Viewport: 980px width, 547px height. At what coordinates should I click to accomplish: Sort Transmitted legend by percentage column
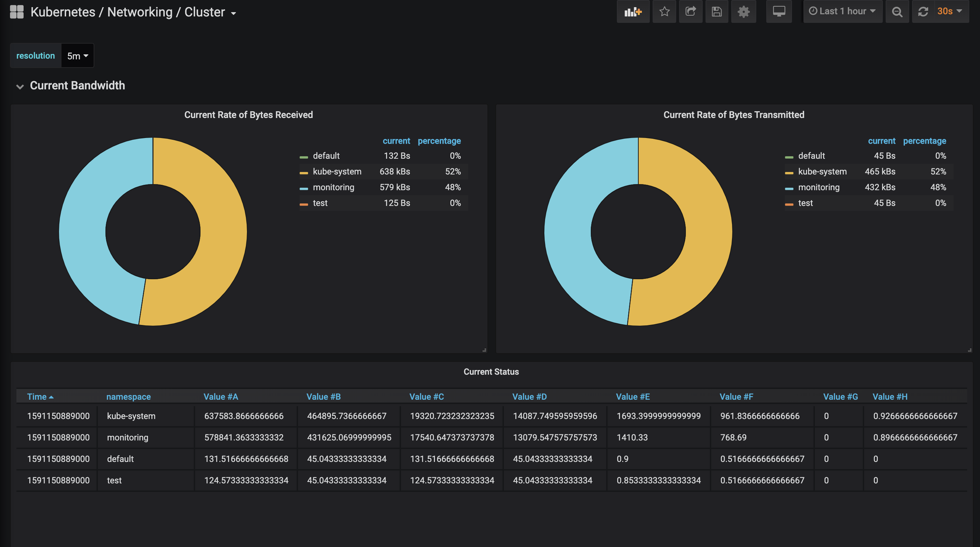925,141
